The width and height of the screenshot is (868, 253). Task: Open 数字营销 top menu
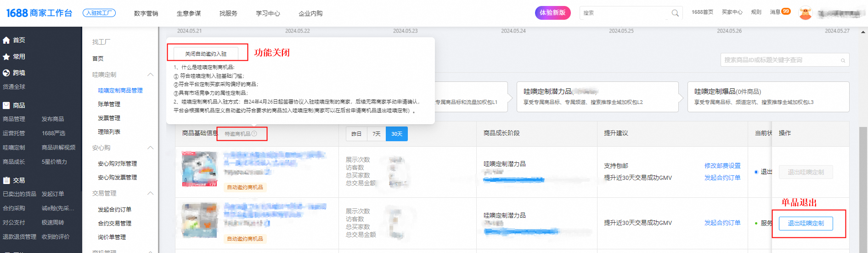[x=146, y=13]
